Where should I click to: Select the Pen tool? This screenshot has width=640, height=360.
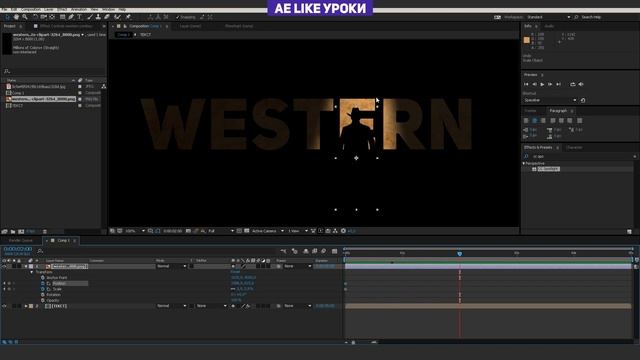(71, 17)
